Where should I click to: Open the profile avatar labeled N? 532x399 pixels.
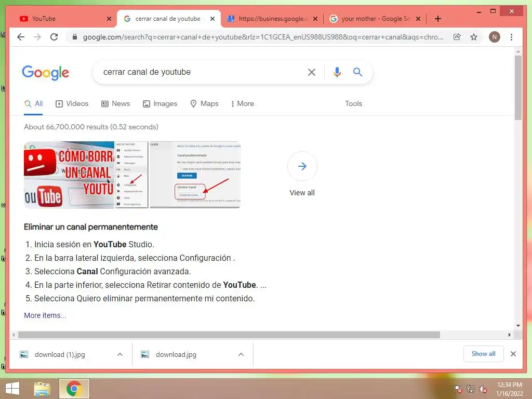[x=495, y=37]
